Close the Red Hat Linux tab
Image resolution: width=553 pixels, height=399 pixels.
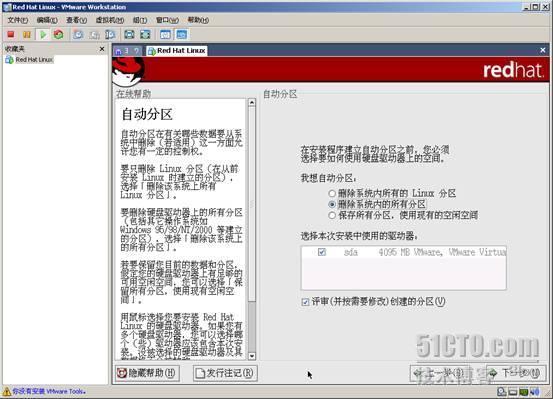coord(543,50)
